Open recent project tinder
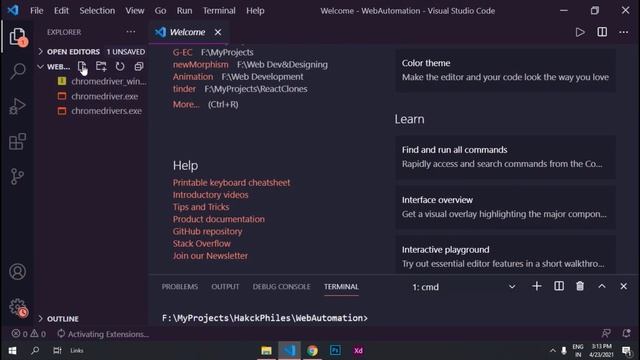The height and width of the screenshot is (360, 640). pyautogui.click(x=184, y=89)
